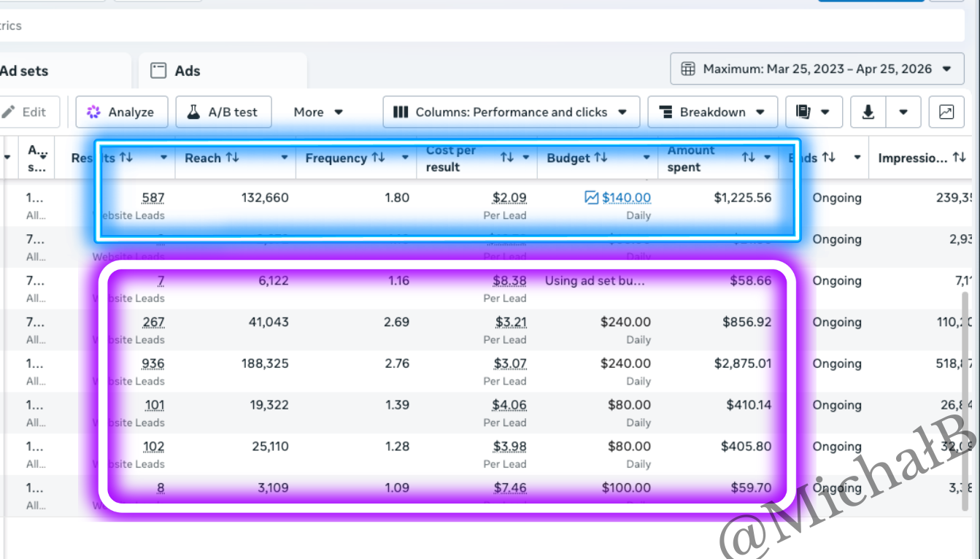This screenshot has height=559, width=980.
Task: Sort by Reach column arrows
Action: tap(233, 158)
